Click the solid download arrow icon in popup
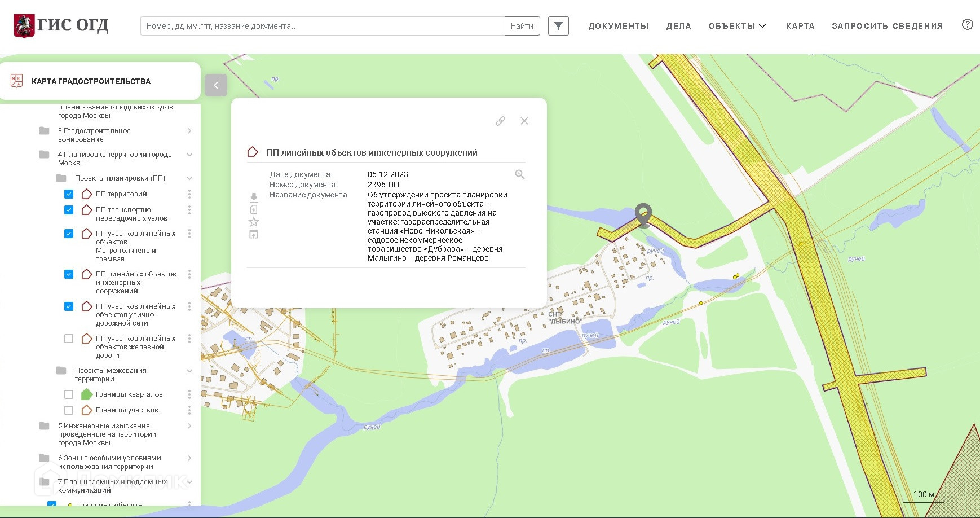Viewport: 980px width, 518px height. pos(254,197)
